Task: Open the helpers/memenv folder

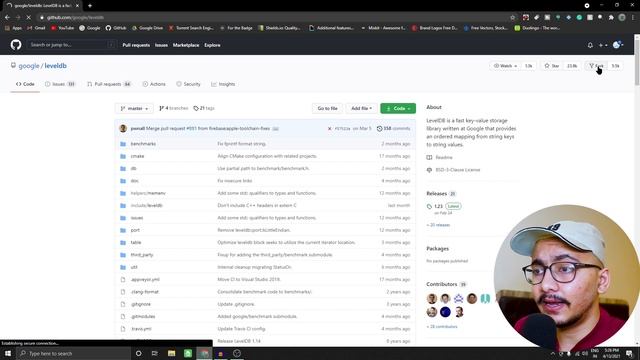Action: pos(148,193)
